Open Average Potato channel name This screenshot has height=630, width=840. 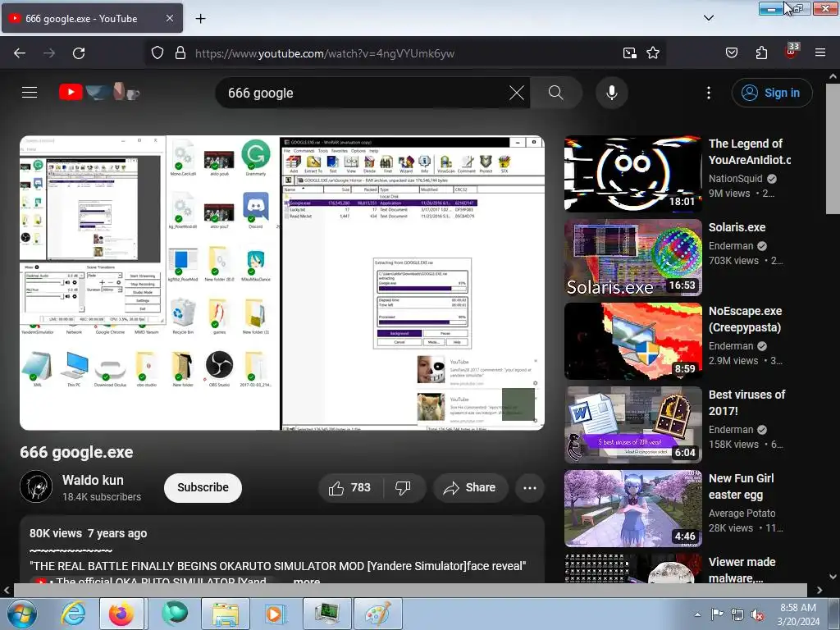click(x=742, y=514)
